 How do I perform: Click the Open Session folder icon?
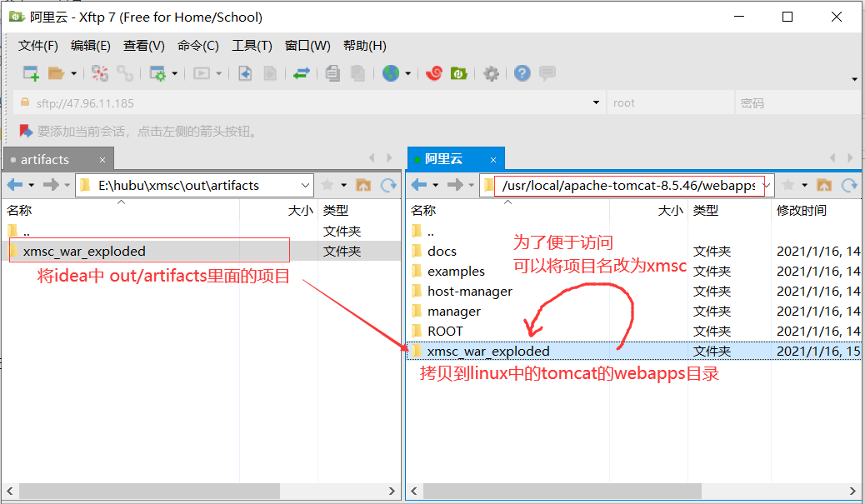pos(56,73)
